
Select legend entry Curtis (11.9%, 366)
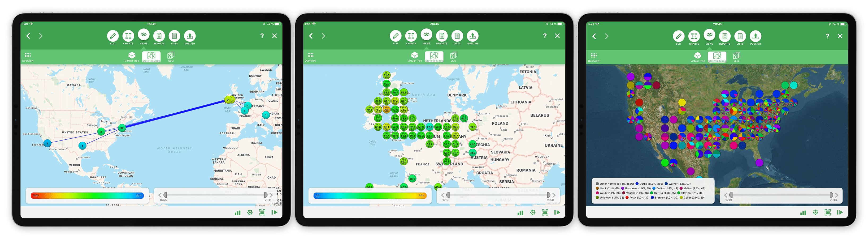tap(649, 184)
